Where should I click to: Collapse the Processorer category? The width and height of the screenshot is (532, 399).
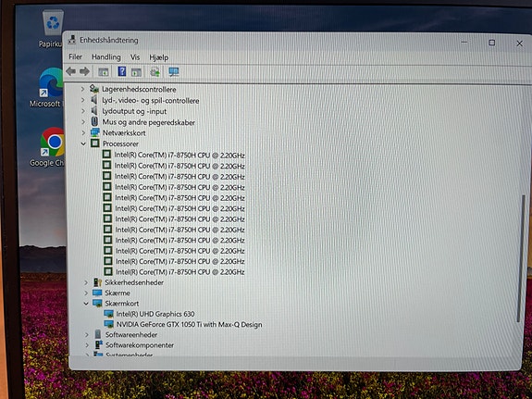(83, 144)
